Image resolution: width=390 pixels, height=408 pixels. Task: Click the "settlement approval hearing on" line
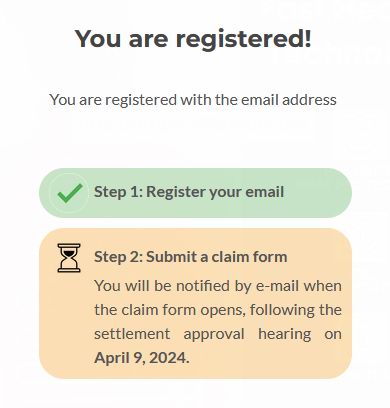click(218, 334)
